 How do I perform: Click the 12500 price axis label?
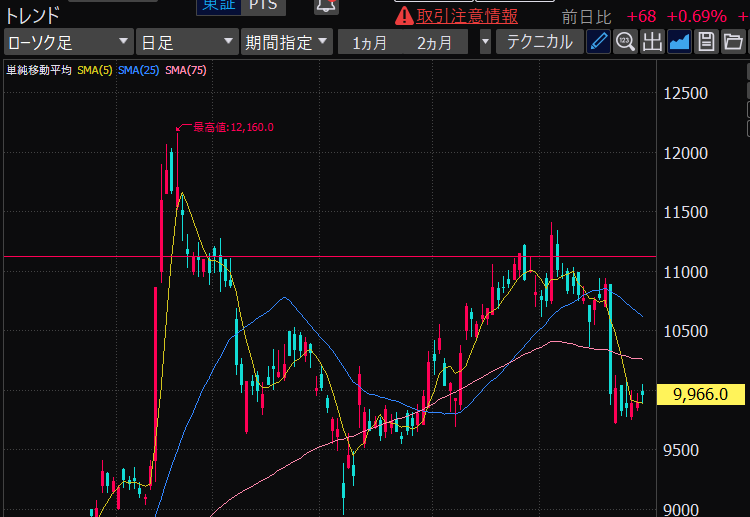click(x=685, y=93)
